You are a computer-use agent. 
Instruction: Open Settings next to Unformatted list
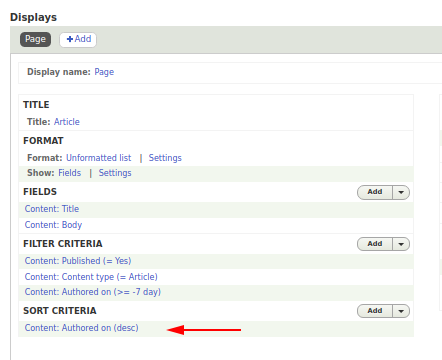coord(165,158)
